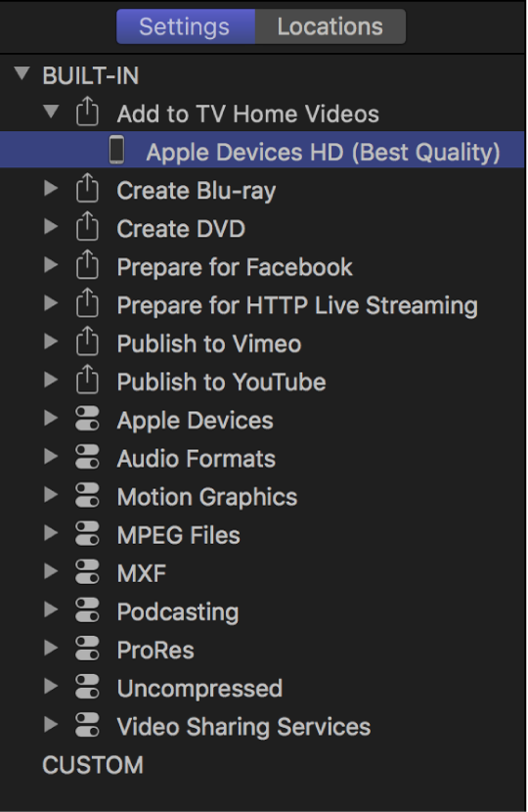Select the Video Sharing Services label
The image size is (528, 812).
tap(243, 727)
